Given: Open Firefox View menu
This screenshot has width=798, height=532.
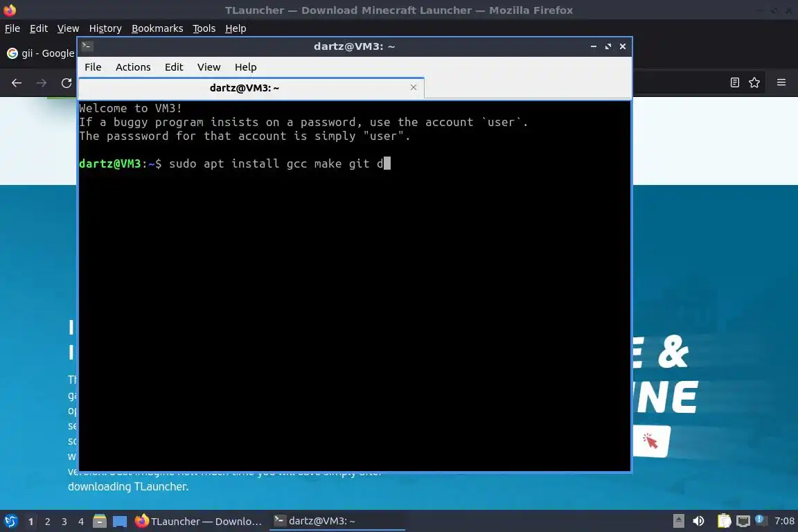Looking at the screenshot, I should coord(68,28).
